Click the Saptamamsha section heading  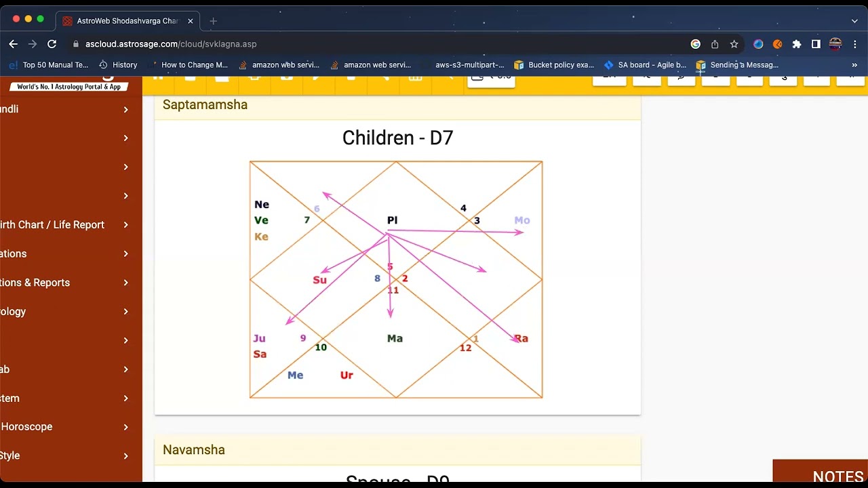[x=205, y=105]
